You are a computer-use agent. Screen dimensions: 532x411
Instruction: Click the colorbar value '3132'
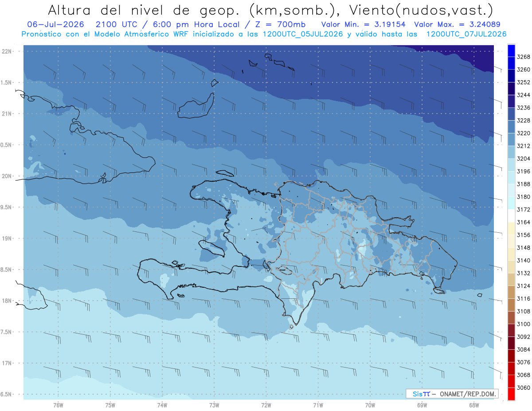point(524,273)
